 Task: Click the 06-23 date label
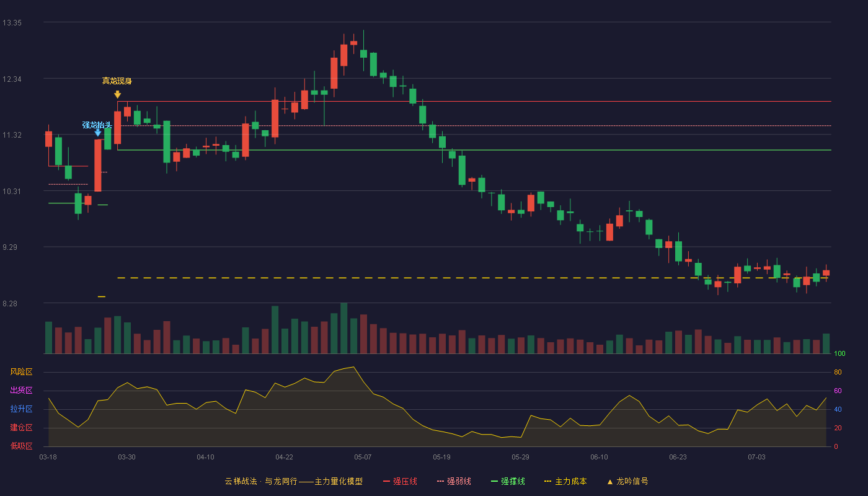tap(678, 457)
